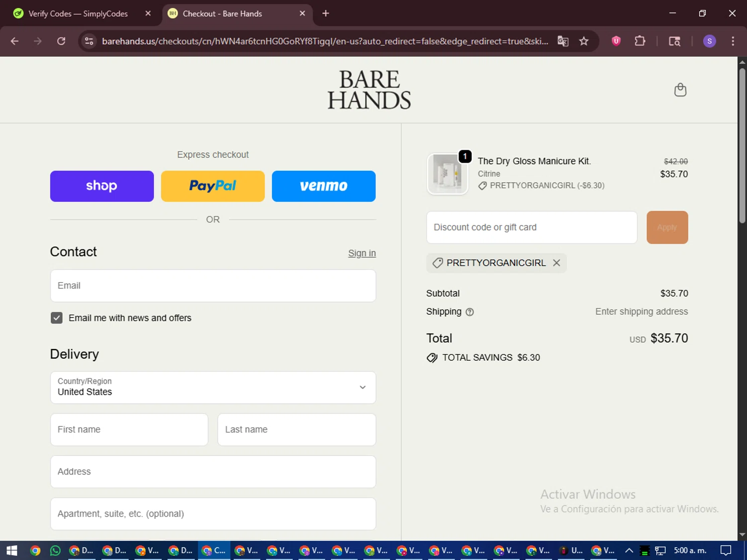Click the shipping help question mark icon
Screen dimensions: 747x560
pyautogui.click(x=470, y=312)
